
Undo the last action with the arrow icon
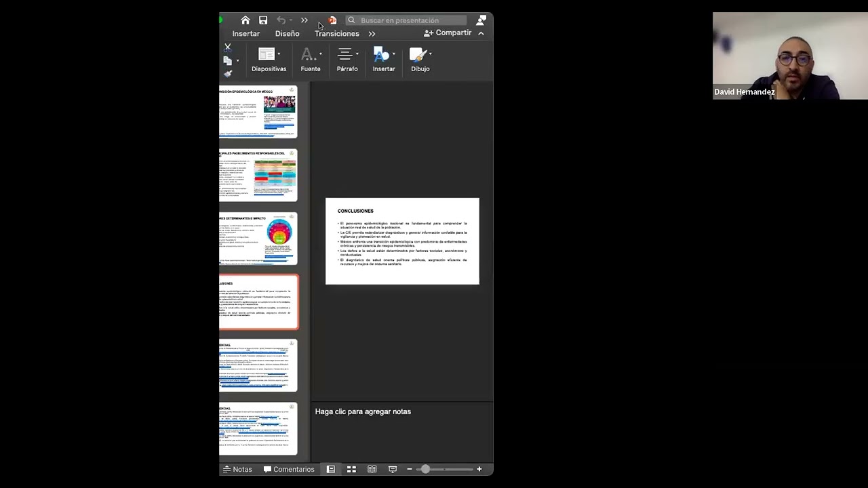coord(281,20)
